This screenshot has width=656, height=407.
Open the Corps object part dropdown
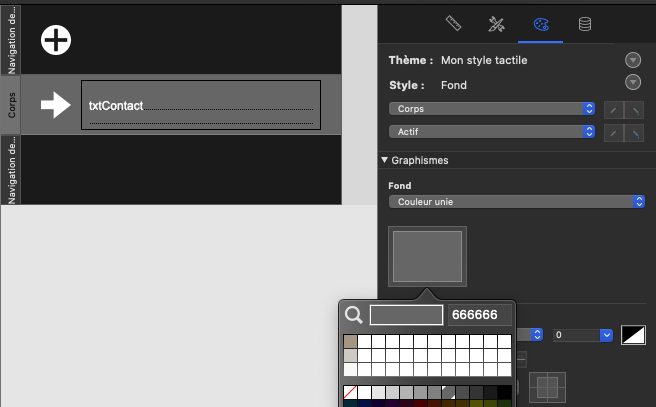click(492, 108)
